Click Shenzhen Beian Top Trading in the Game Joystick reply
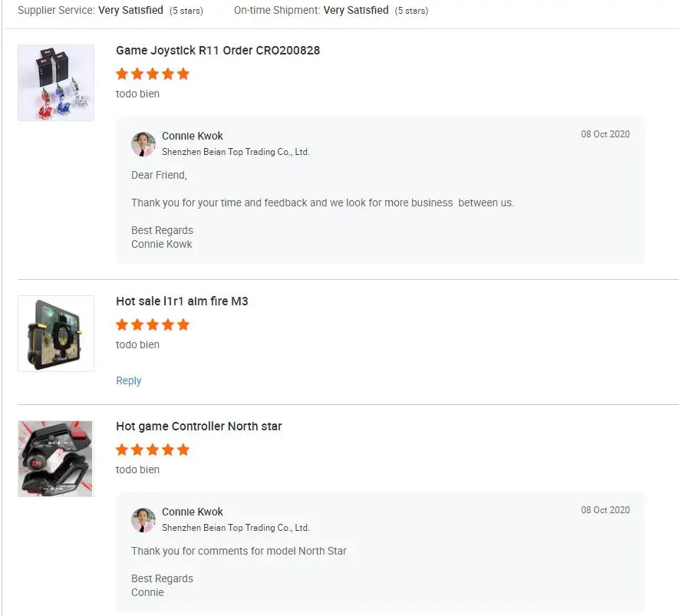The height and width of the screenshot is (616, 679). coord(236,152)
